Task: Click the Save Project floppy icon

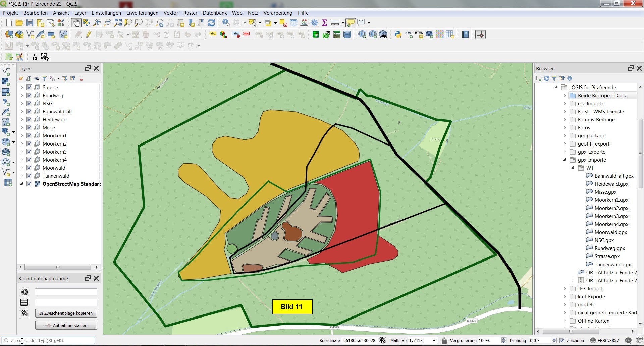Action: [x=30, y=23]
